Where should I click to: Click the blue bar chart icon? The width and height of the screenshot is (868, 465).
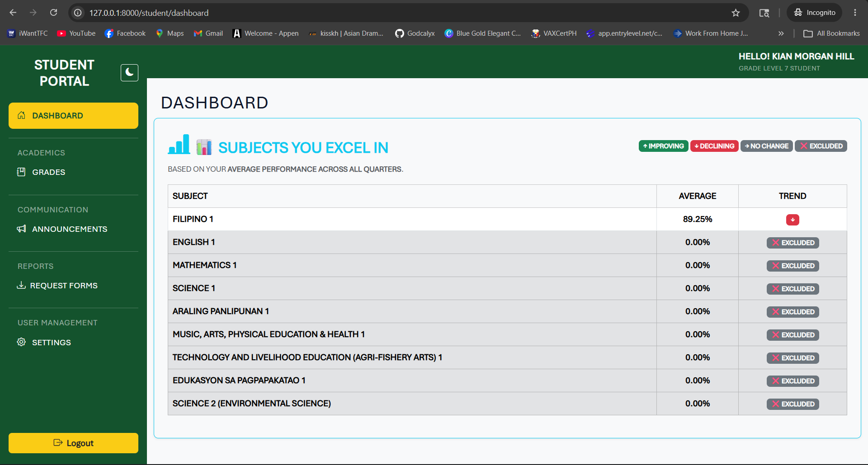[x=179, y=145]
